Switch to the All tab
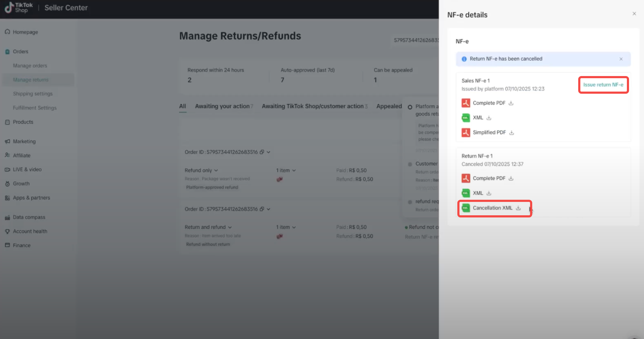 183,106
